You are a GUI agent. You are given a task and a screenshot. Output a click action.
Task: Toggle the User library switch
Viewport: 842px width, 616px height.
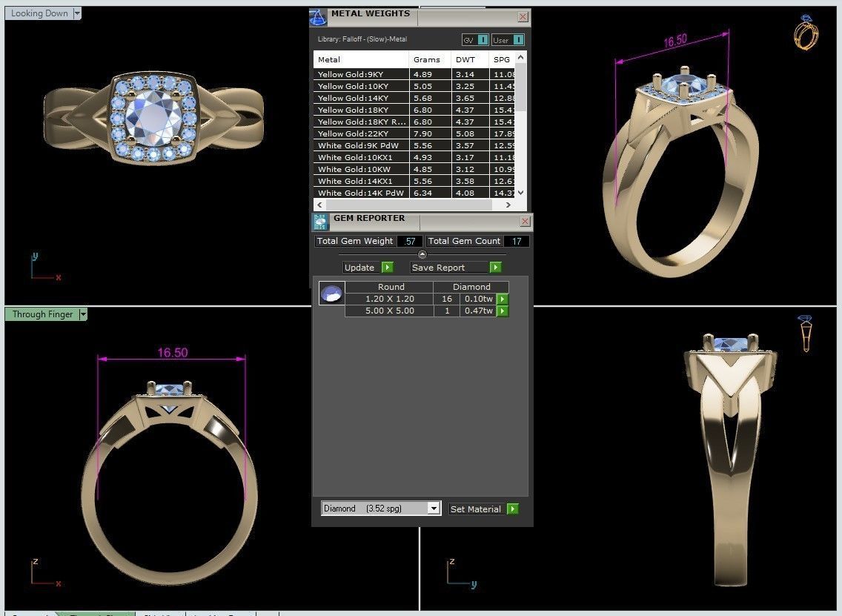(x=508, y=40)
